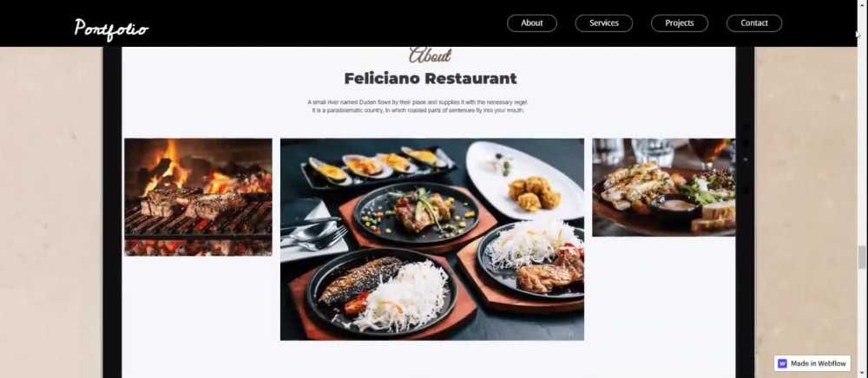Open the Contact nav button
The width and height of the screenshot is (868, 378).
(x=754, y=23)
